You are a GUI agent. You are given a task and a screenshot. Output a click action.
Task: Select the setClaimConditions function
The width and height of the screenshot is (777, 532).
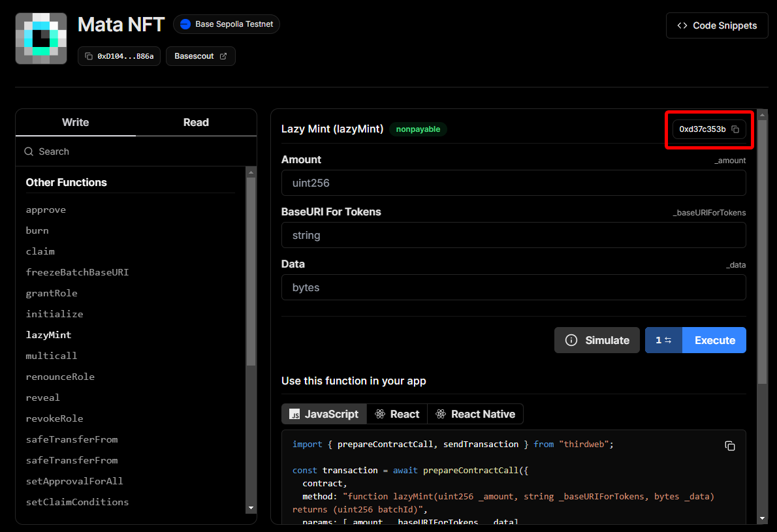point(77,502)
